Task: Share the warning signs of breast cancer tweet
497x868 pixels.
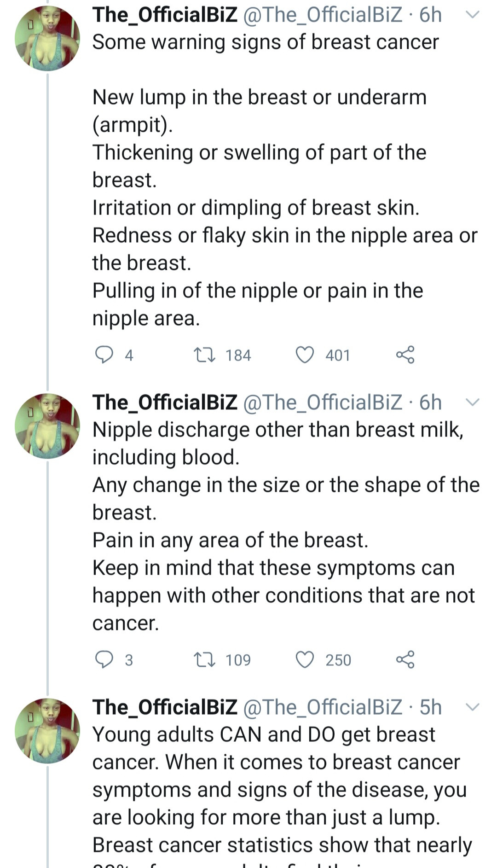Action: pos(405,355)
